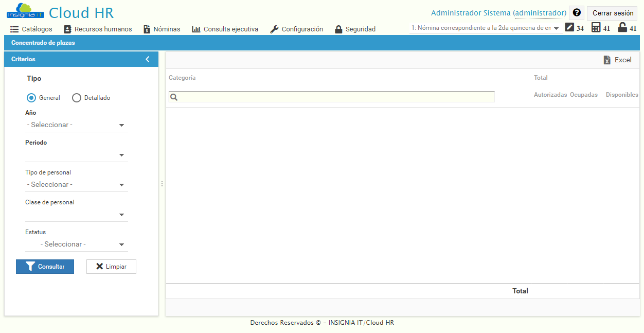Image resolution: width=644 pixels, height=333 pixels.
Task: Click the pencil icon showing 34
Action: [x=568, y=26]
